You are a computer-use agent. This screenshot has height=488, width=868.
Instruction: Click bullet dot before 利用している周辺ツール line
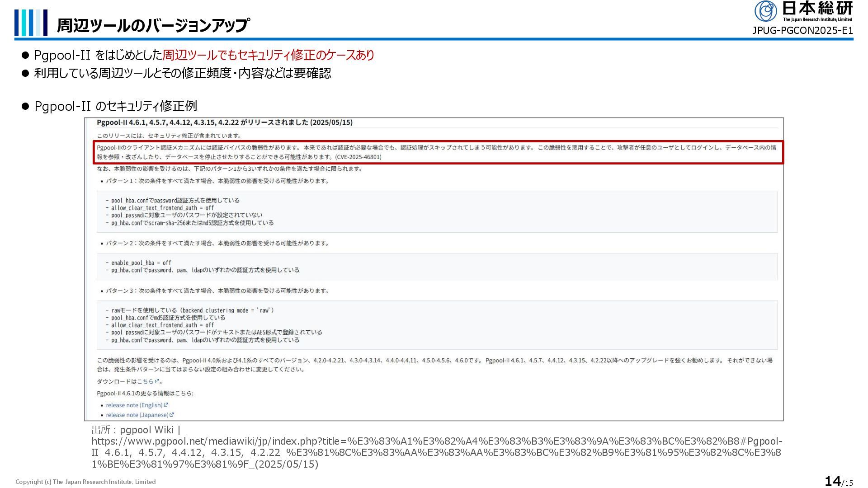[25, 73]
